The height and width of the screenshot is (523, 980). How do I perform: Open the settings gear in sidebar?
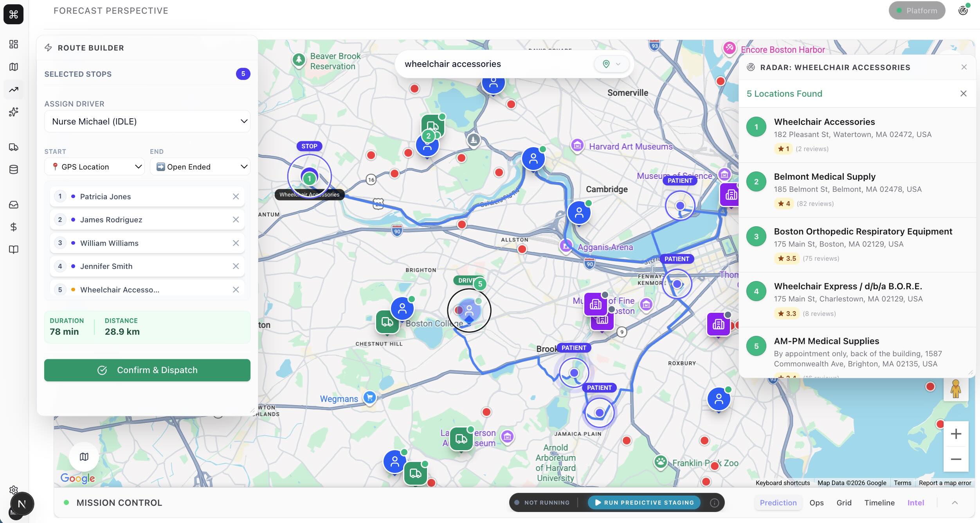coord(13,490)
